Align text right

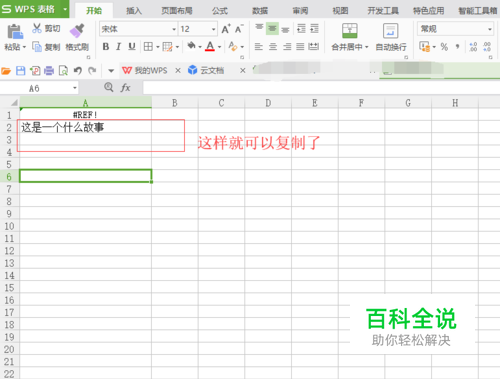pyautogui.click(x=287, y=47)
